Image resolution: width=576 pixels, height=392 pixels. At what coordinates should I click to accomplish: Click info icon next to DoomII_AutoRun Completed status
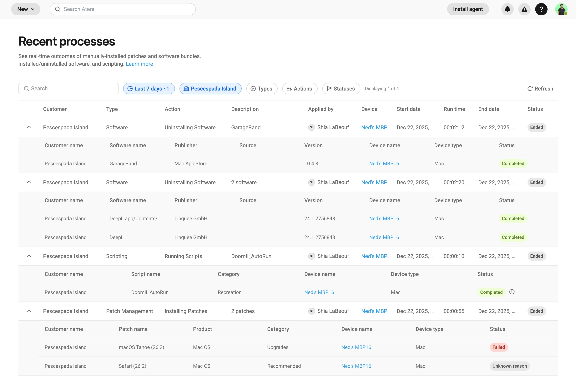(512, 292)
